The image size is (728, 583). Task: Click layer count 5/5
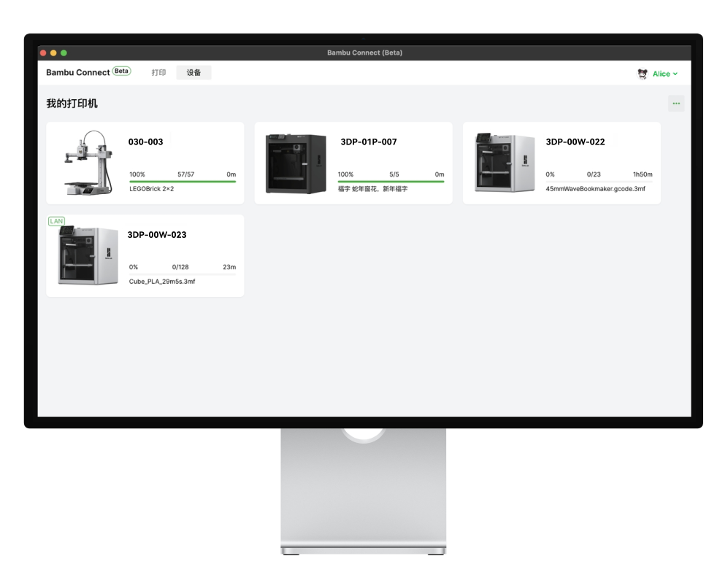394,174
